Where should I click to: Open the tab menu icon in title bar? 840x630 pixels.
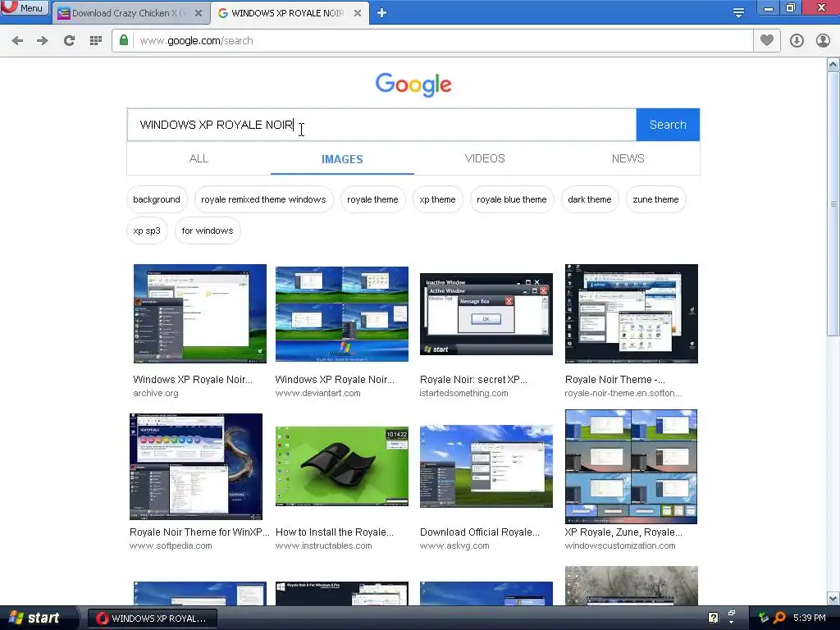click(738, 12)
